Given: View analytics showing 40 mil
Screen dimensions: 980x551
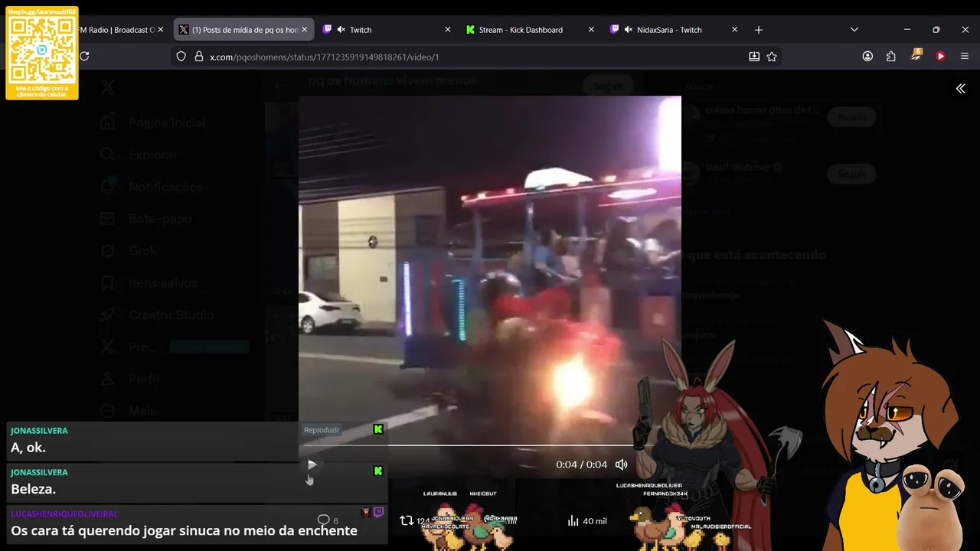Looking at the screenshot, I should [x=587, y=520].
